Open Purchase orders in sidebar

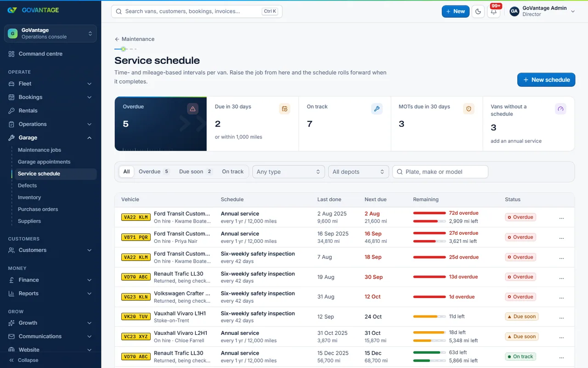click(x=38, y=209)
